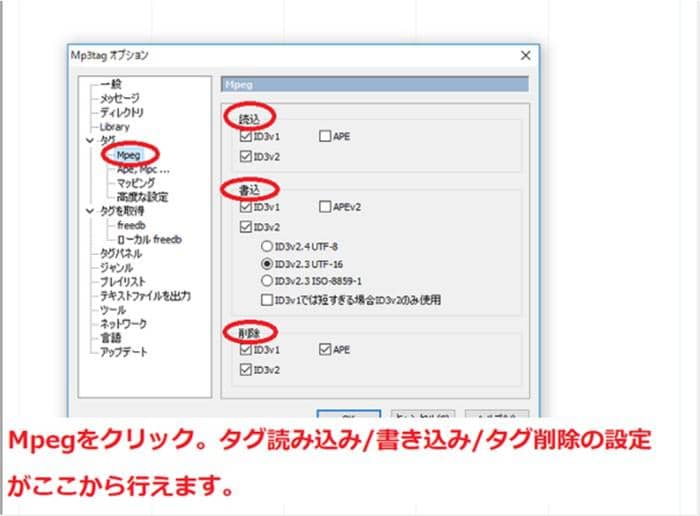Close the Mp3tag オプション dialog
This screenshot has width=700, height=516.
(x=525, y=55)
